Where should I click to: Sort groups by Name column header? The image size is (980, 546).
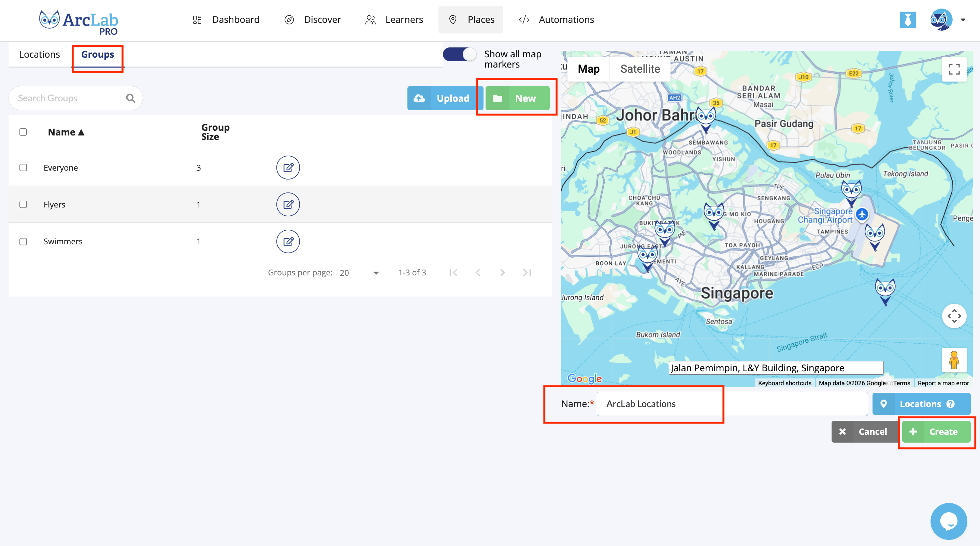point(66,132)
